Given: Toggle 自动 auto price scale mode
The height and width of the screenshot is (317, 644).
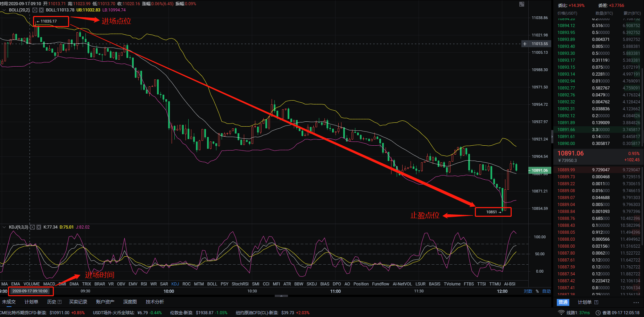Looking at the screenshot, I should (x=547, y=291).
